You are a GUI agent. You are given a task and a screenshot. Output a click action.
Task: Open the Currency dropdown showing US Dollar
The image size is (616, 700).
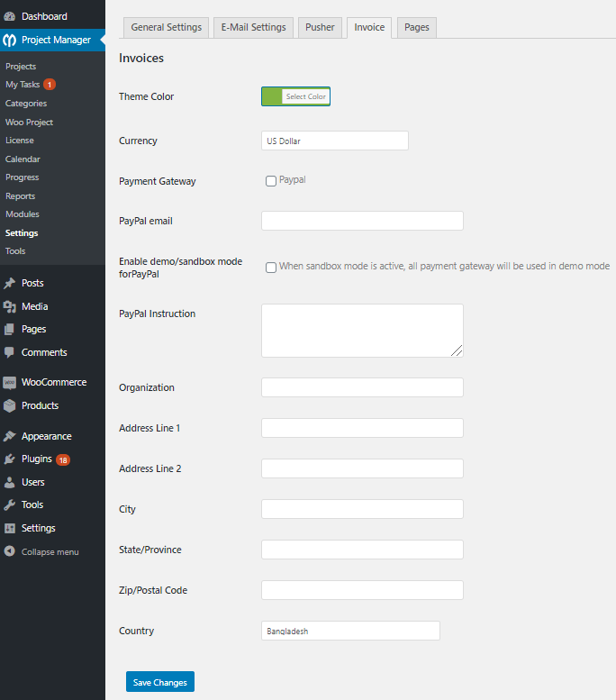(335, 141)
